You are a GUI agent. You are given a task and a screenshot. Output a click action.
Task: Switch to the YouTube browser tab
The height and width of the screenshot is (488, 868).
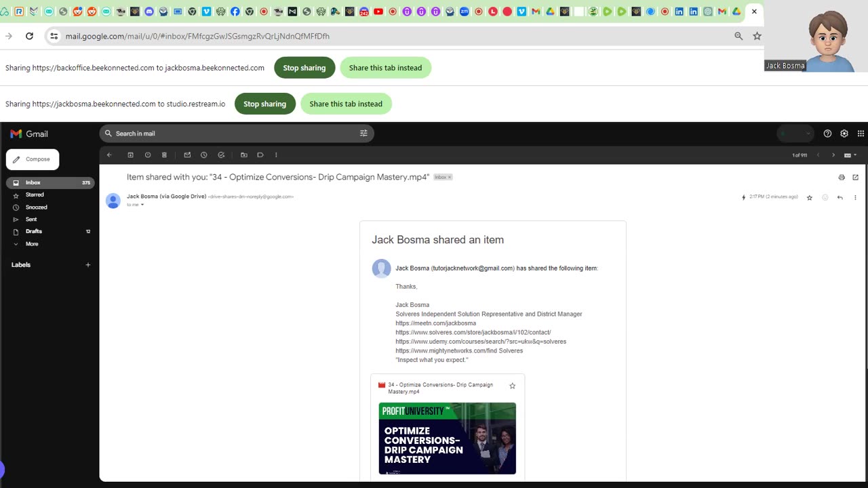point(378,12)
